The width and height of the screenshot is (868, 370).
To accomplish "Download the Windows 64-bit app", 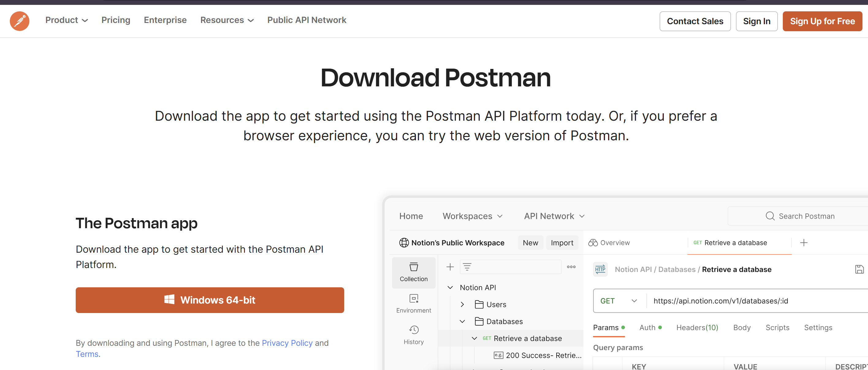I will tap(210, 300).
